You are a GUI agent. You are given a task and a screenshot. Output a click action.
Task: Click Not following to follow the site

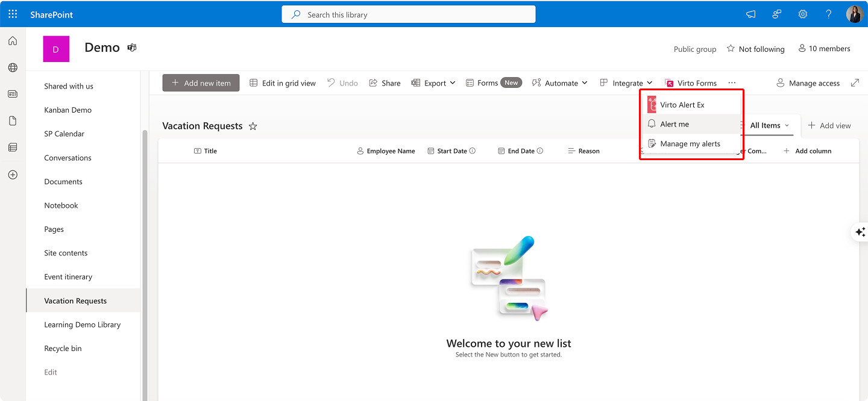[x=756, y=49]
